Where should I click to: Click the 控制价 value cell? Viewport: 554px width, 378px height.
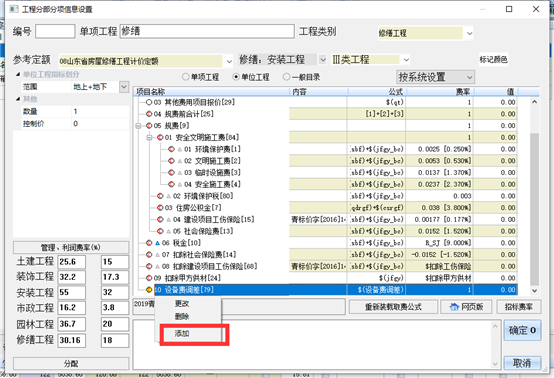[100, 124]
